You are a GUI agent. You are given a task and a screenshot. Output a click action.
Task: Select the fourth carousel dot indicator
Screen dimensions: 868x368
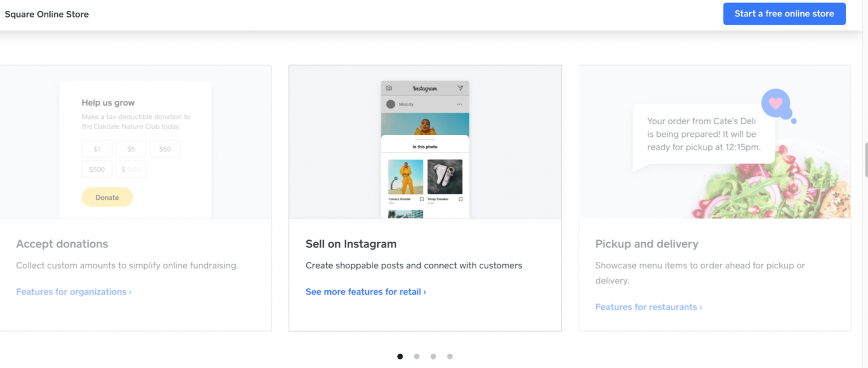450,357
